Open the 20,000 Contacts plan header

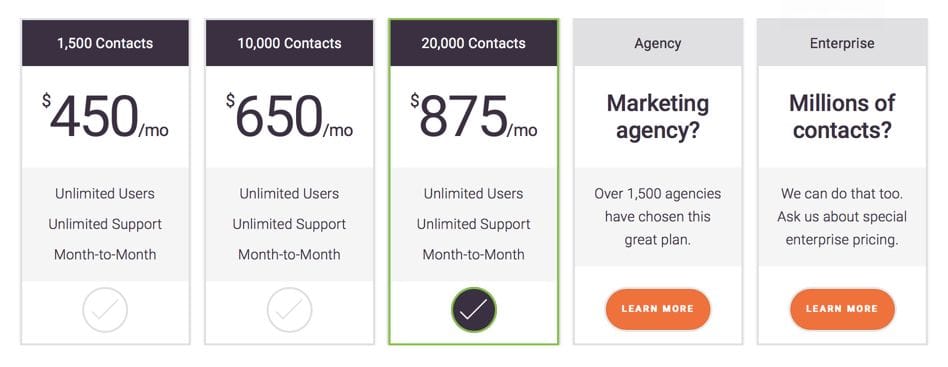coord(473,43)
